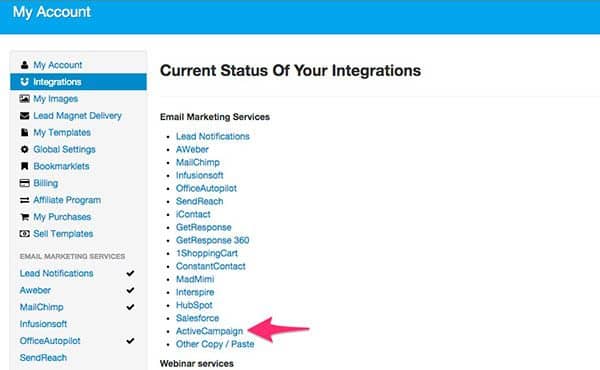Click the gear icon for Global Settings
Screen dimensions: 600x370
coord(24,149)
